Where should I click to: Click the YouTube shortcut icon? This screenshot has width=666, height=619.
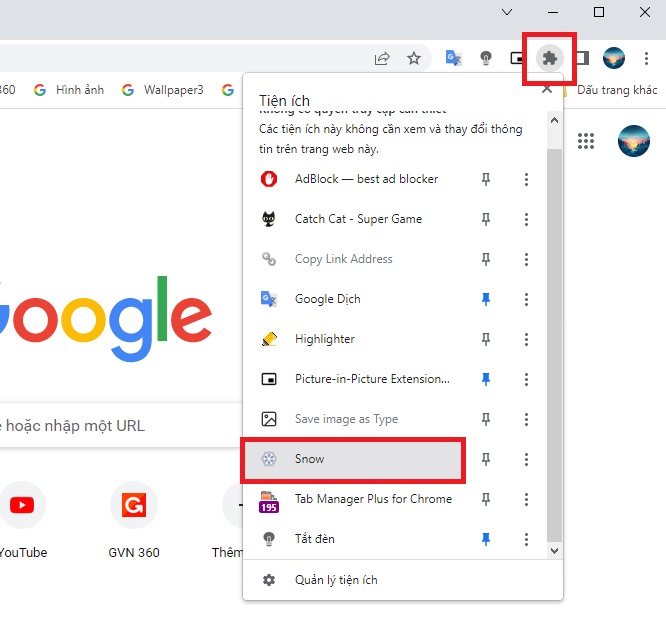point(21,505)
